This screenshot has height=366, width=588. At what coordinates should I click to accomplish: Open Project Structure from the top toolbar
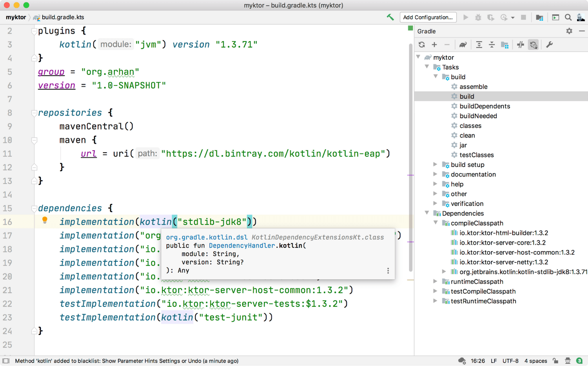[x=539, y=17]
